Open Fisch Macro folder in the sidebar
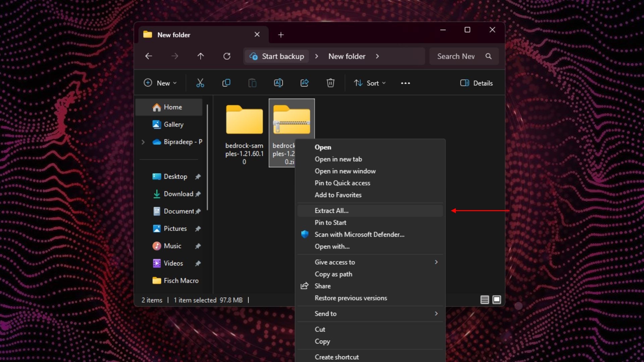Viewport: 644px width, 362px height. (175, 281)
